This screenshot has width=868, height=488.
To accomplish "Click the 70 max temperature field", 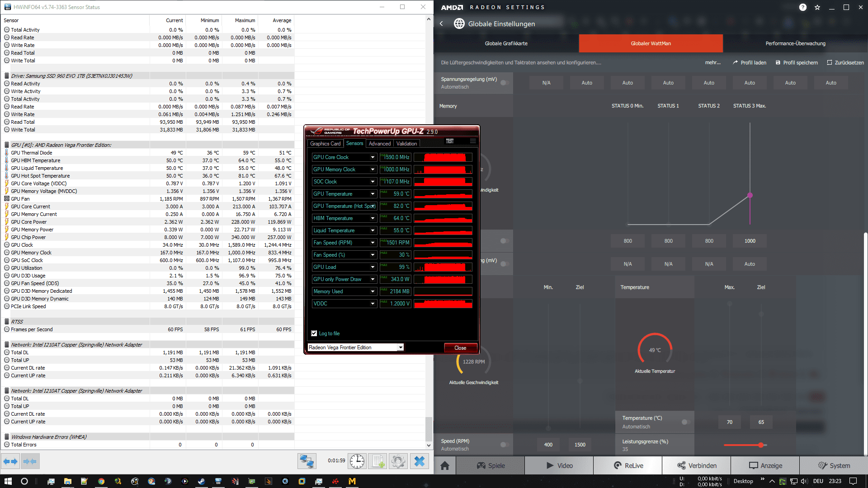I will 730,422.
